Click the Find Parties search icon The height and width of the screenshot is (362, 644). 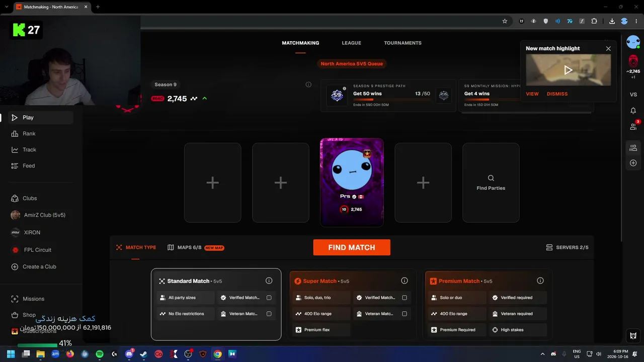(491, 178)
